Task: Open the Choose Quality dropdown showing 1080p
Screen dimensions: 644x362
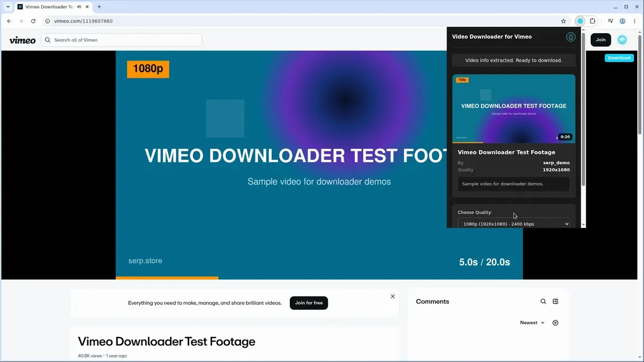Action: point(514,224)
